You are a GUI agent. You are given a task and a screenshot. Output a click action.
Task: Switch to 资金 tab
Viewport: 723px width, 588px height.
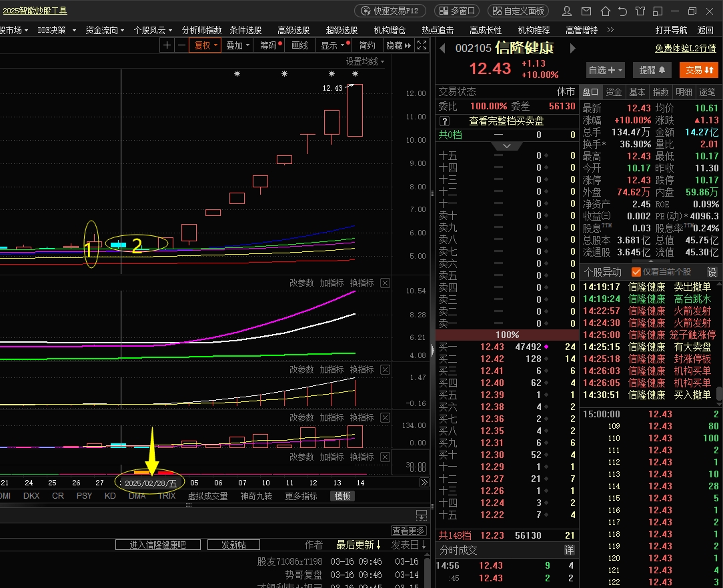613,92
